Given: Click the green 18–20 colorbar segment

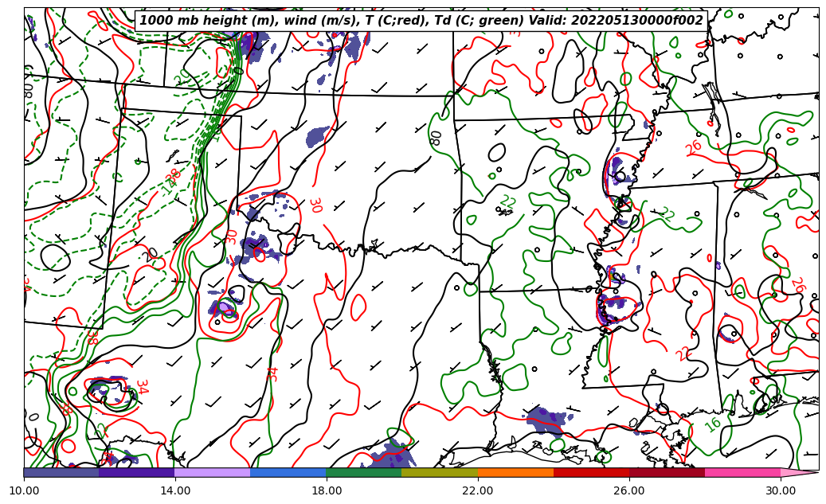Looking at the screenshot, I should point(363,472).
